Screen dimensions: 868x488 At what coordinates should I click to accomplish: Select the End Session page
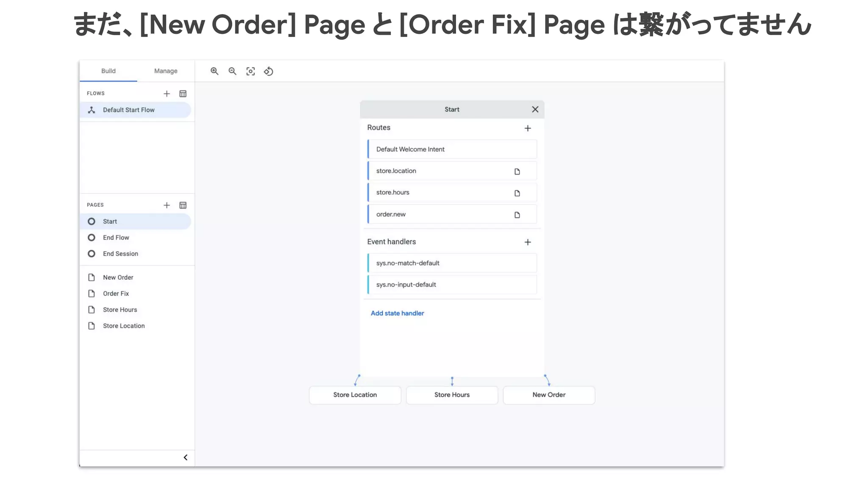136,253
